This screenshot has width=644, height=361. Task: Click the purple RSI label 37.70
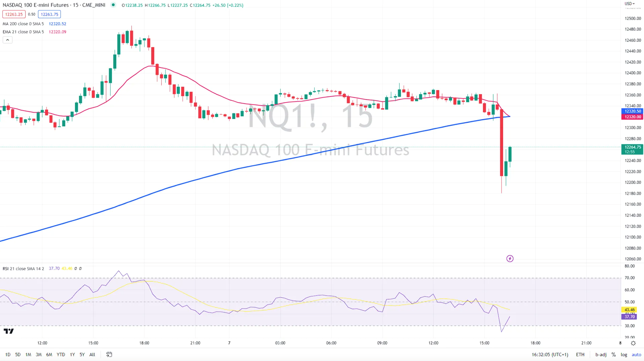[x=629, y=317]
